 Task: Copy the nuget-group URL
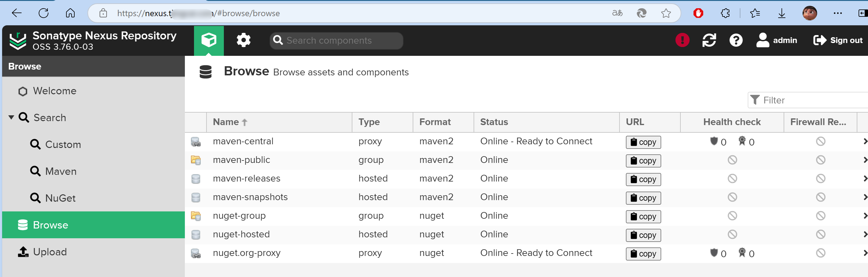643,216
